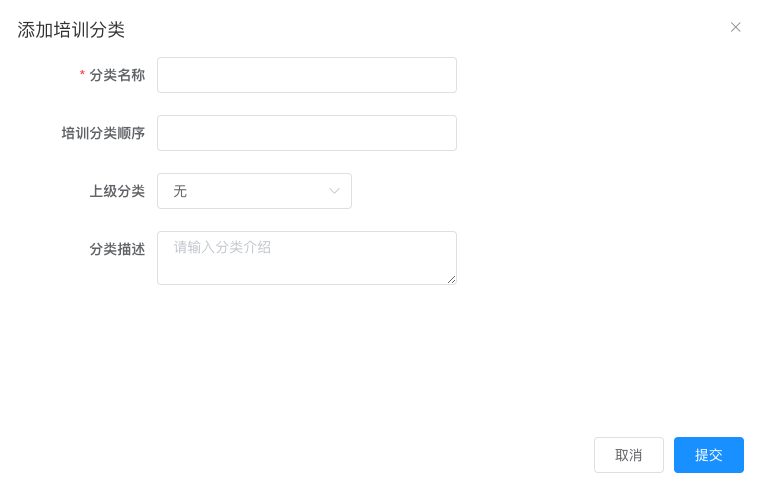Click the 培训分类顺序 label text
Viewport: 761px width, 490px height.
pos(103,133)
